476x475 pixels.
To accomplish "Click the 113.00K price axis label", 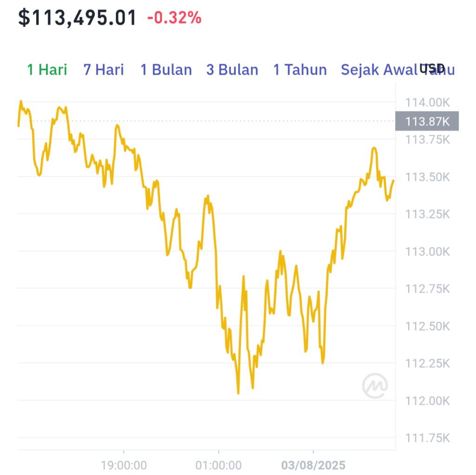I will [x=428, y=252].
